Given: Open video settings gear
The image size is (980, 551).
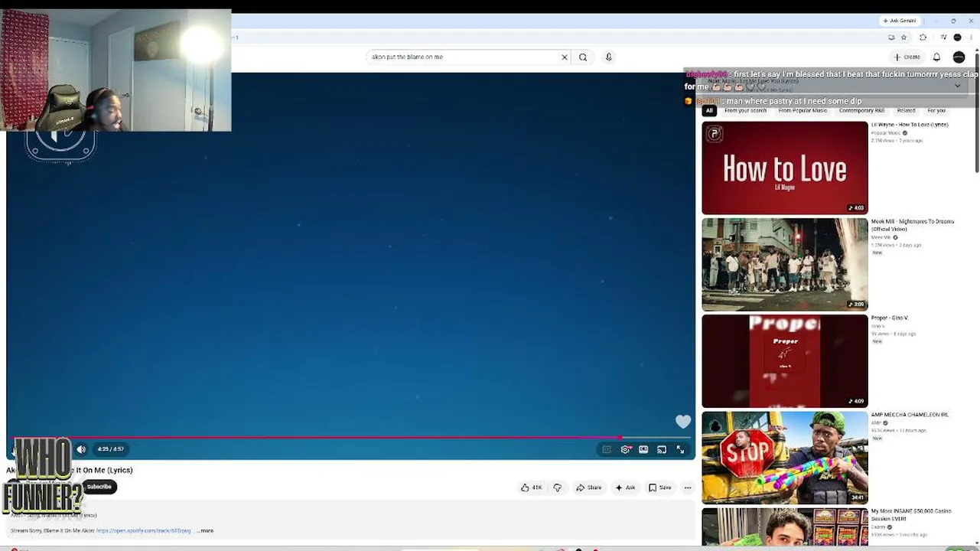Looking at the screenshot, I should click(x=625, y=449).
